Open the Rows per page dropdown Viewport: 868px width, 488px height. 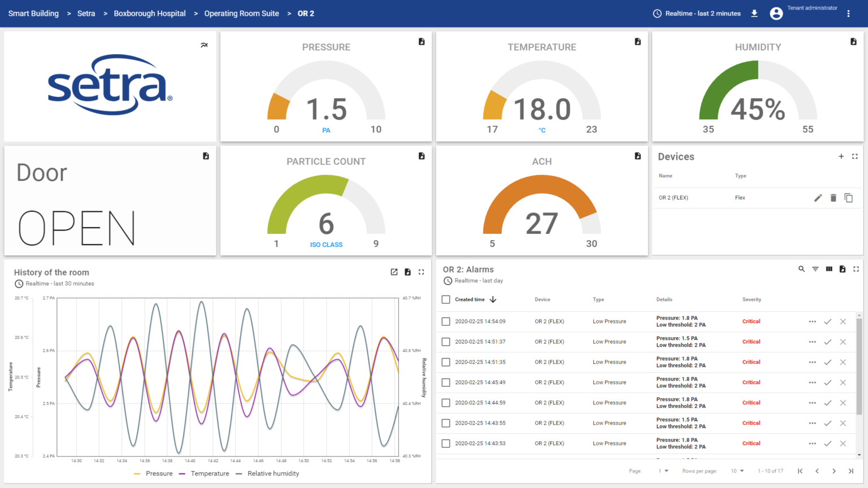point(737,471)
